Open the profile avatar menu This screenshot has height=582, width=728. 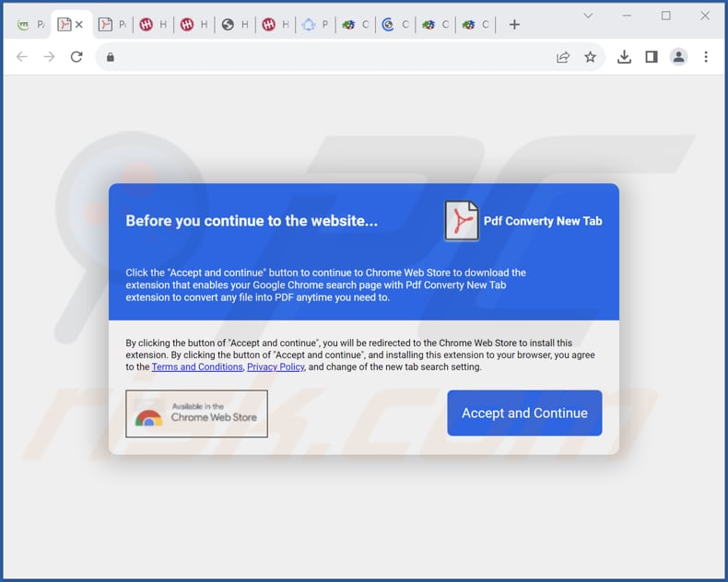[x=678, y=57]
